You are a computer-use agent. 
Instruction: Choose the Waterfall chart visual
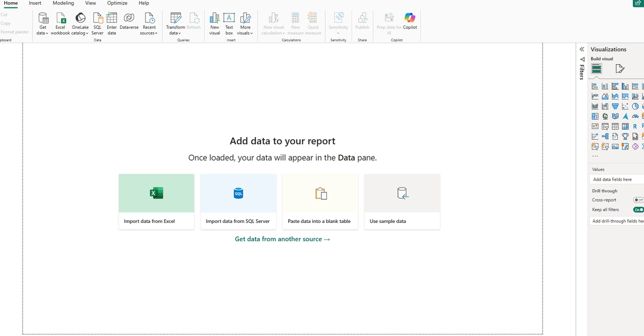(x=605, y=106)
